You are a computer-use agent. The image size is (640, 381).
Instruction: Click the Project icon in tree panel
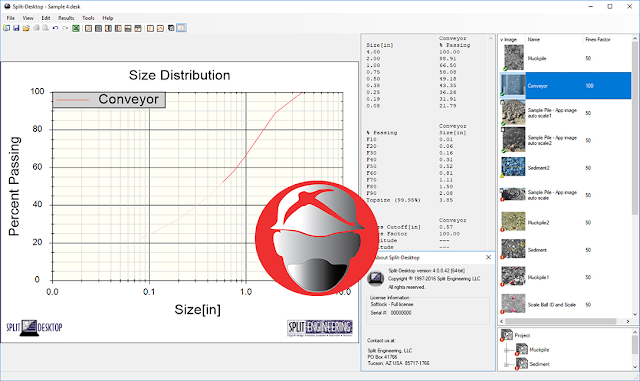click(x=507, y=335)
